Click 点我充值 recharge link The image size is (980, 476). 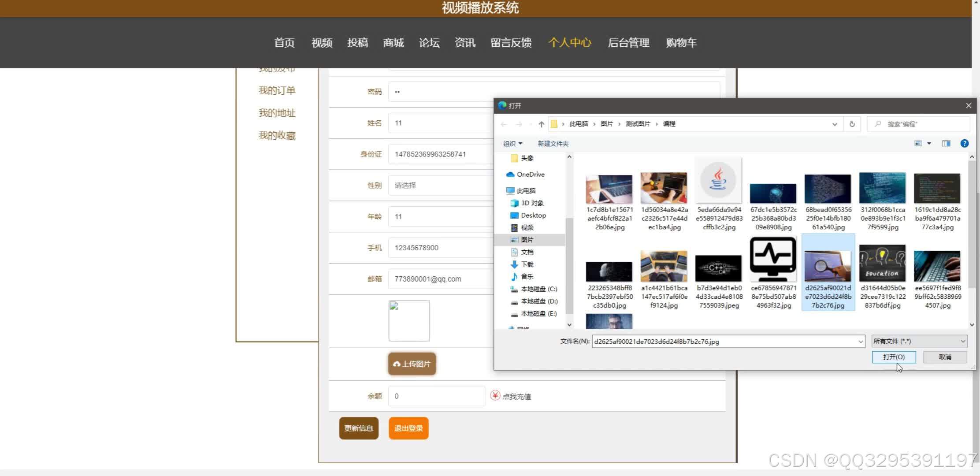click(x=511, y=396)
